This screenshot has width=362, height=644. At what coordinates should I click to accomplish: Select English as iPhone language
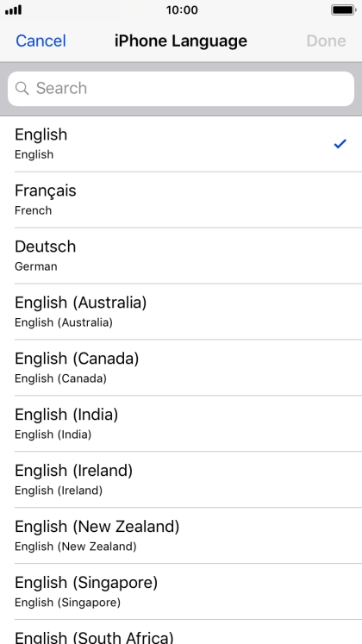181,144
